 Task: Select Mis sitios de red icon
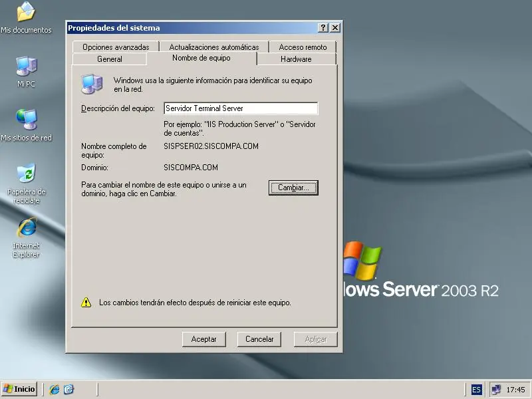coord(26,125)
